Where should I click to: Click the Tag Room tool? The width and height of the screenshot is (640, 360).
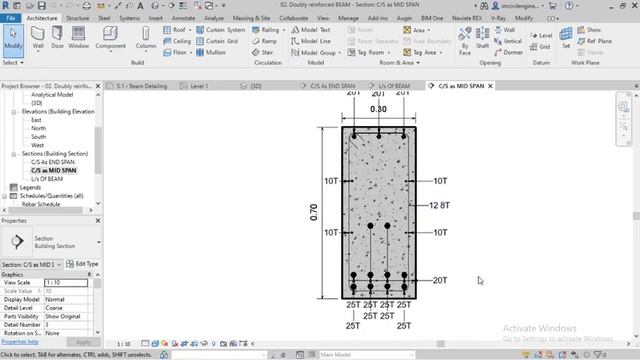(x=369, y=53)
